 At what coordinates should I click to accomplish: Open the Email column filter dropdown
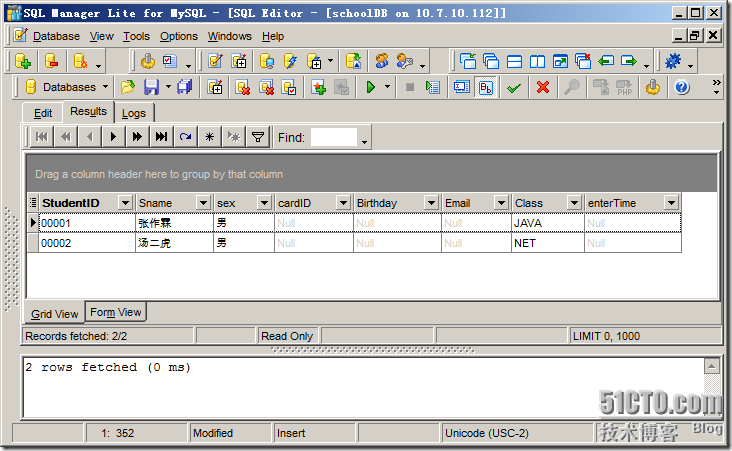(x=501, y=203)
